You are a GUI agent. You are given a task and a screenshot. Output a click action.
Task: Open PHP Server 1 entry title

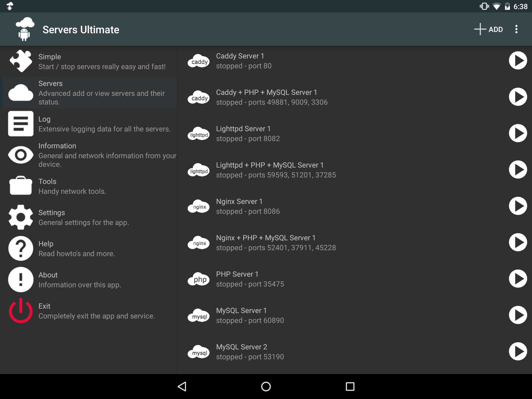tap(237, 274)
